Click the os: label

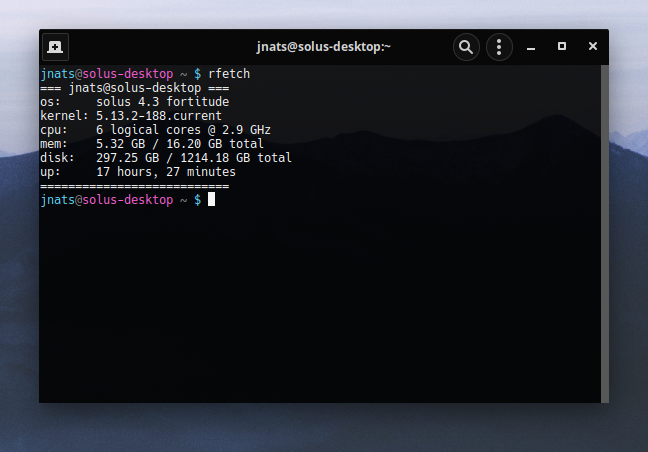pos(50,102)
